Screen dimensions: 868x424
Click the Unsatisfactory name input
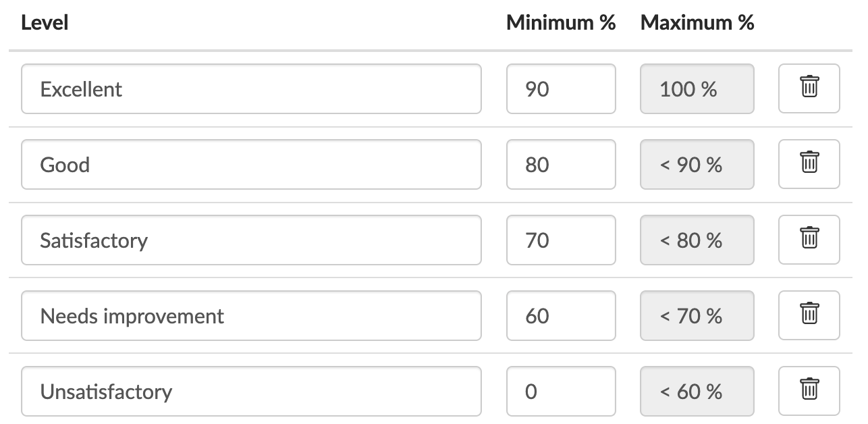pos(251,391)
